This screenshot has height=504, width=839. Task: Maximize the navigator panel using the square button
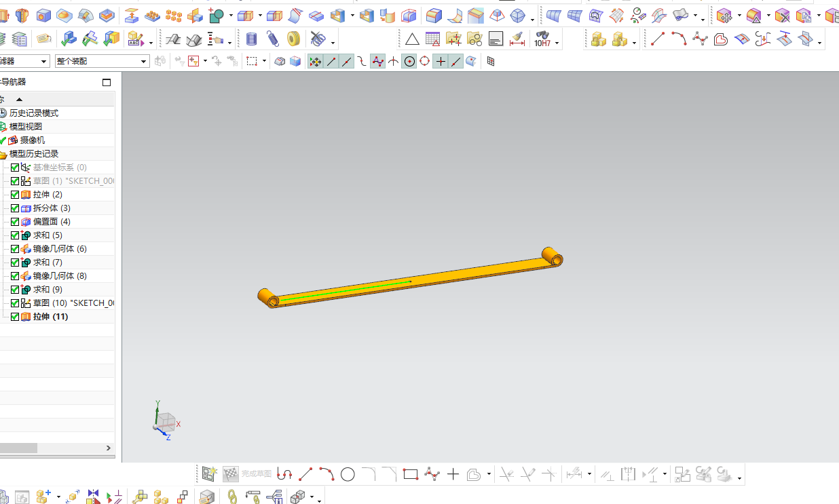tap(107, 82)
